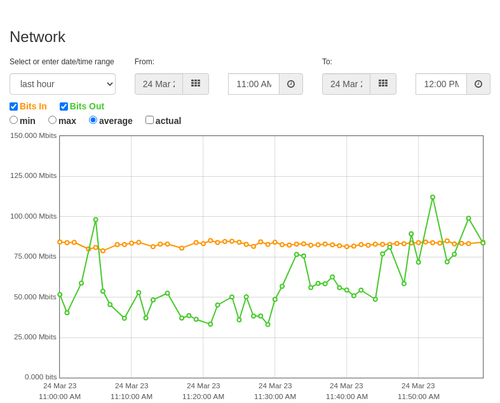Click the 25.000 Mbits axis label

(35, 337)
